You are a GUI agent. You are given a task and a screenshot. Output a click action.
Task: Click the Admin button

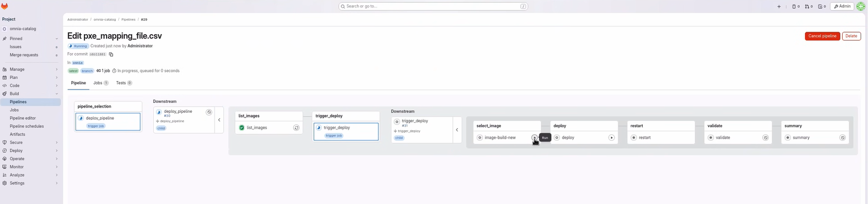point(842,6)
